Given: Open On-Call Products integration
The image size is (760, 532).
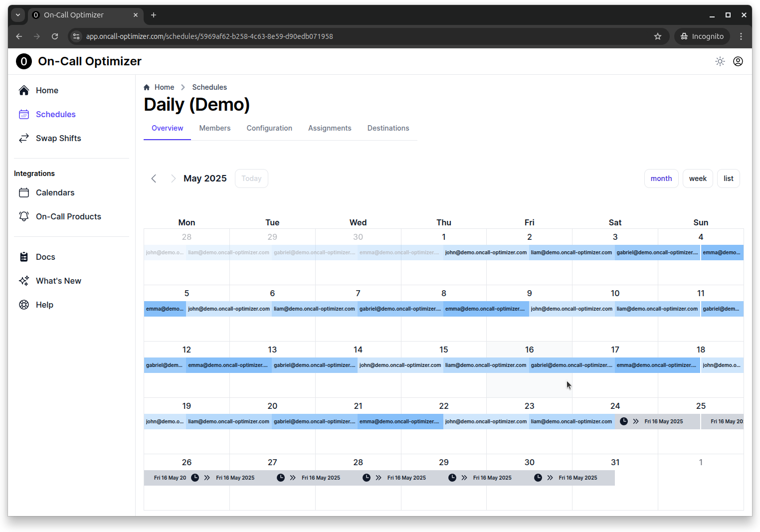Looking at the screenshot, I should click(68, 216).
